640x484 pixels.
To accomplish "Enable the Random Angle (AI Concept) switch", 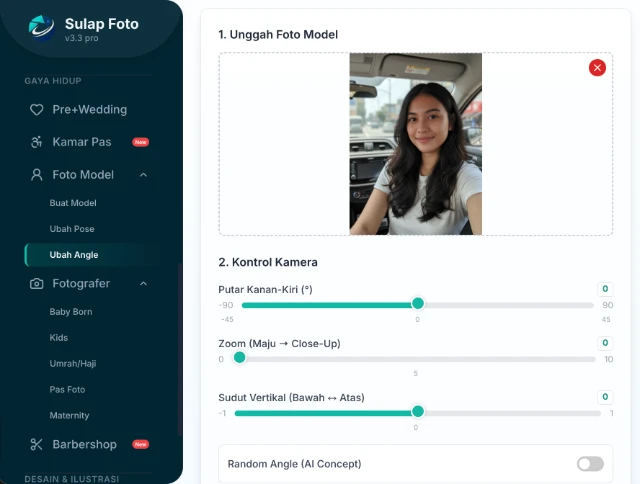I will coord(590,464).
